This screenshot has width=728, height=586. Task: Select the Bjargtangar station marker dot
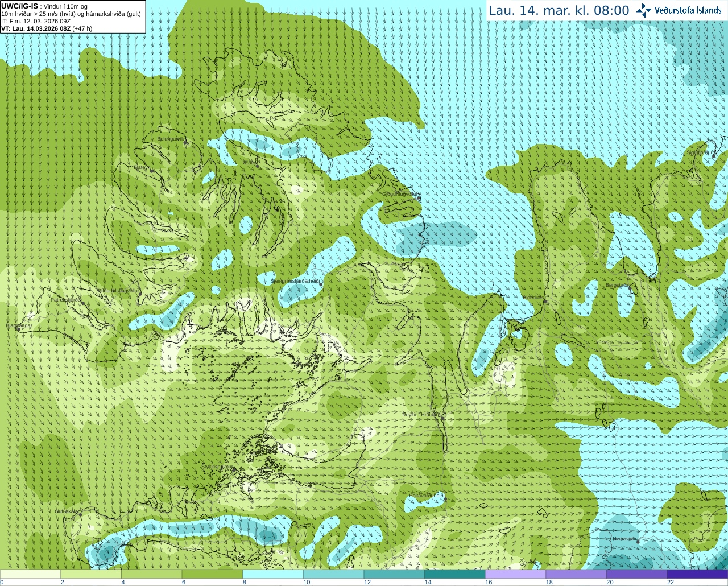click(x=19, y=329)
